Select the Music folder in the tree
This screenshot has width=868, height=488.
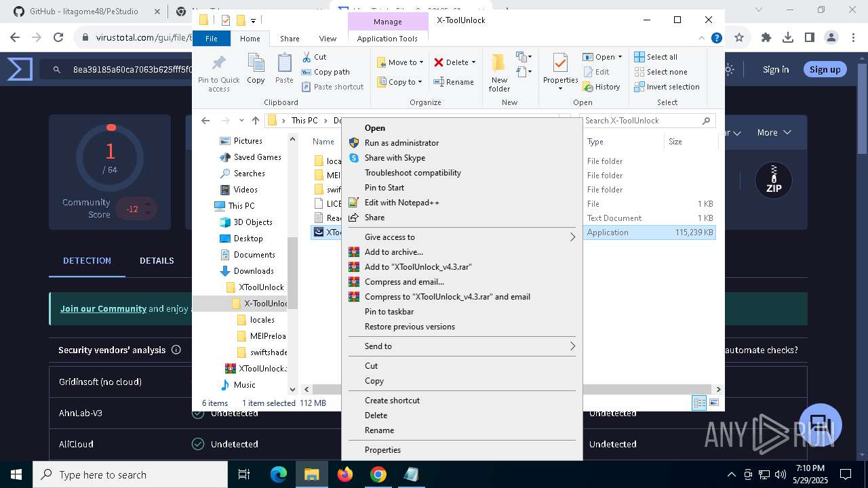[244, 385]
